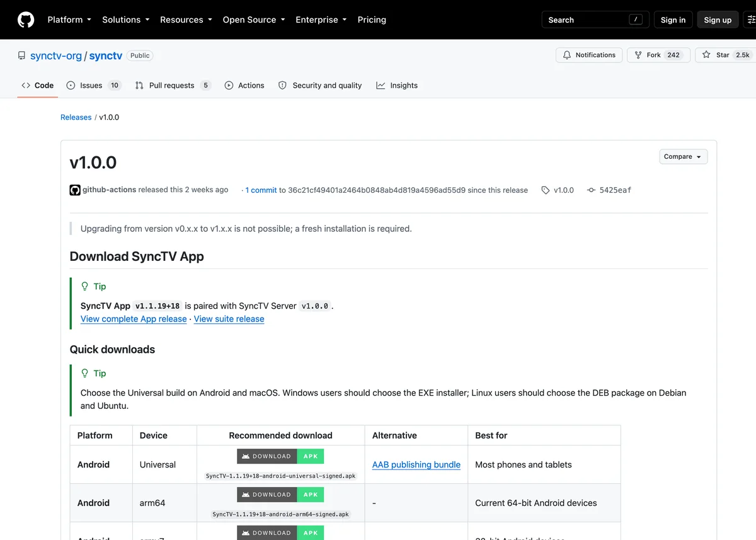Screen dimensions: 756x540
Task: Open the v1.0.0 tag link
Action: coord(558,190)
